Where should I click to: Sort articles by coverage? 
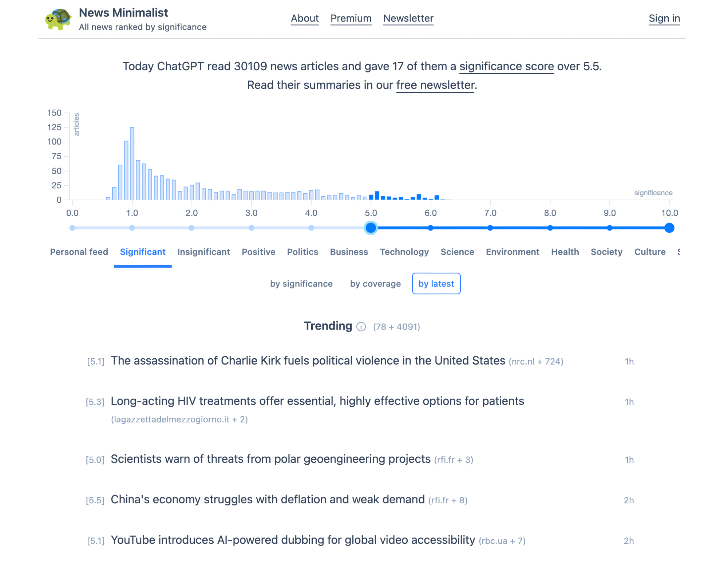click(375, 284)
